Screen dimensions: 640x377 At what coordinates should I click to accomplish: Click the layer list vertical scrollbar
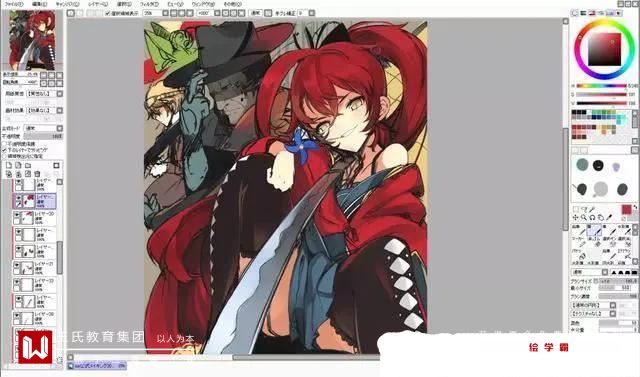tap(60, 257)
